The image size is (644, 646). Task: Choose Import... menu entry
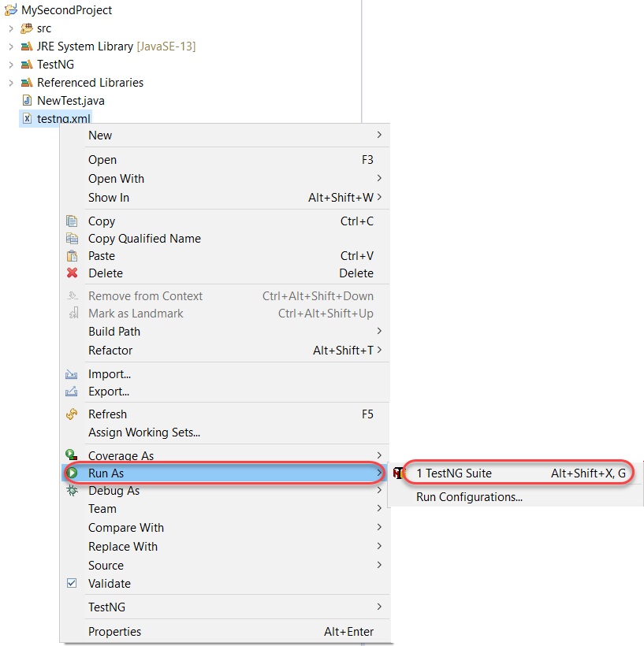(x=225, y=374)
